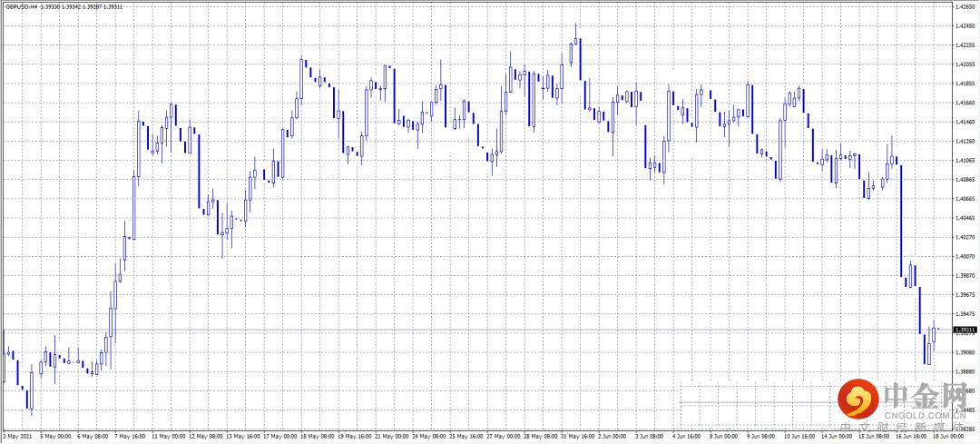
Task: Click the 1.41855 price axis label
Action: coord(963,84)
